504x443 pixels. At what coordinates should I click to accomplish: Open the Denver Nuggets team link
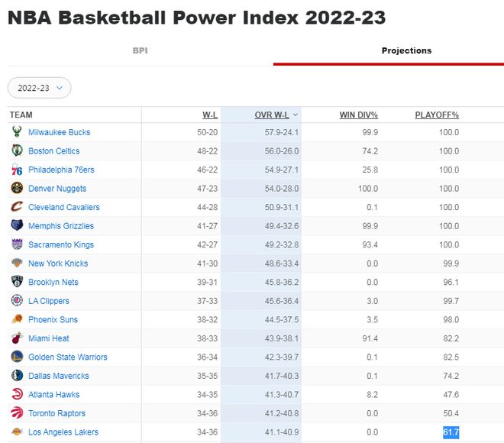pos(57,189)
